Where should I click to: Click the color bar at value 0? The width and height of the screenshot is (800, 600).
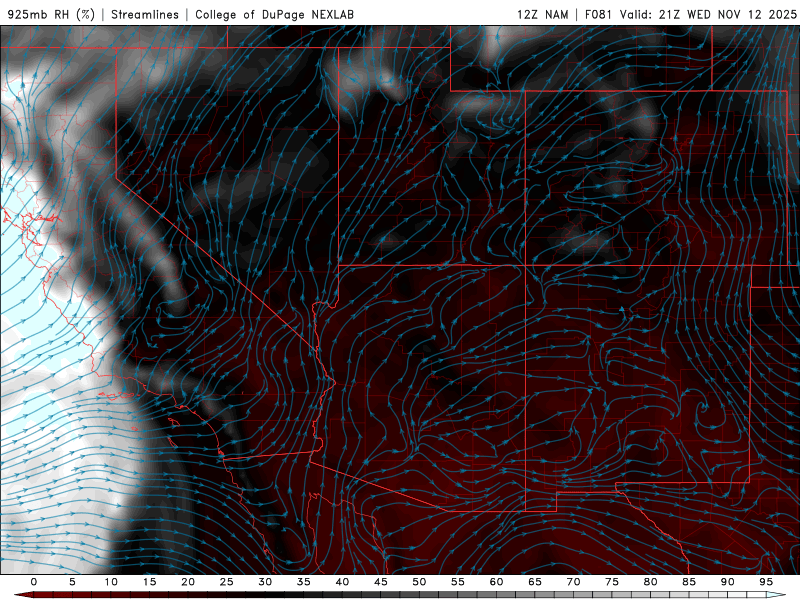34,595
